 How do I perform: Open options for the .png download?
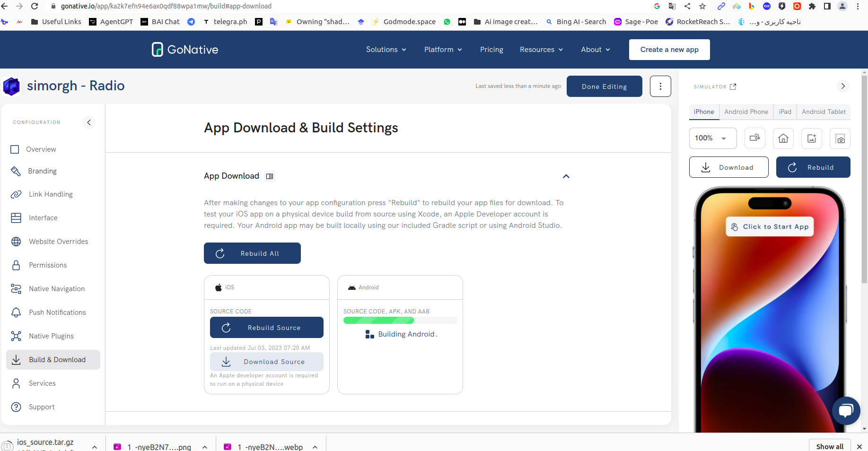(x=205, y=447)
